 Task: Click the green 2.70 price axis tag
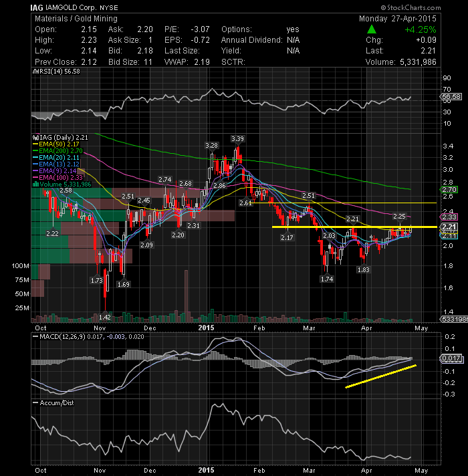coord(449,190)
